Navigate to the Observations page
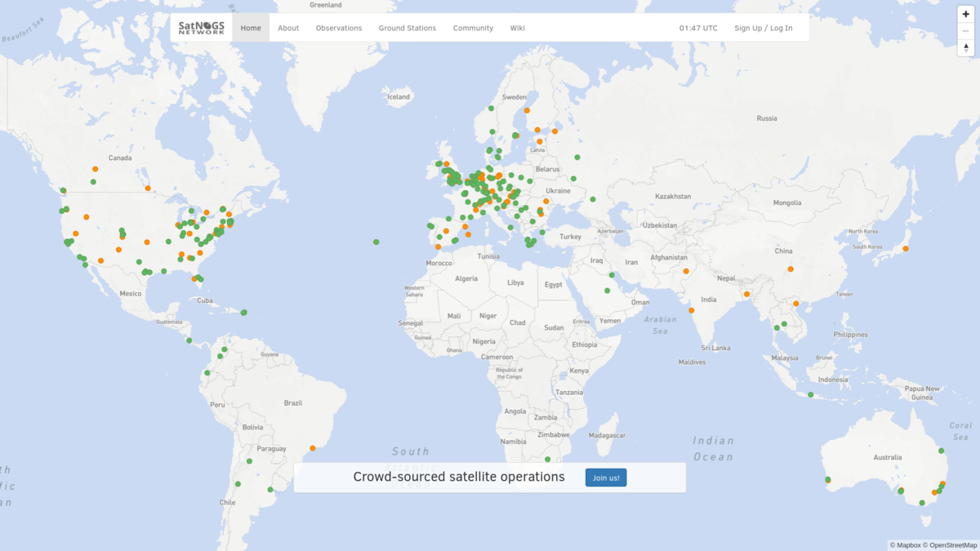The height and width of the screenshot is (551, 980). pos(339,27)
